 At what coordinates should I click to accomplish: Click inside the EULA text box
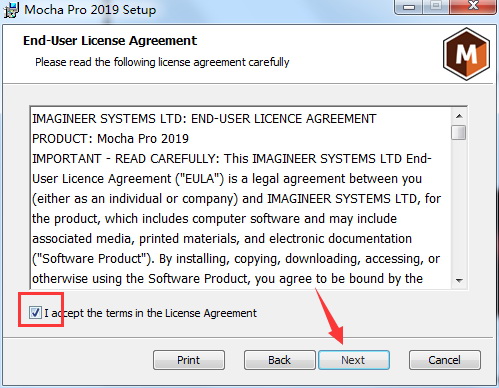[x=240, y=198]
